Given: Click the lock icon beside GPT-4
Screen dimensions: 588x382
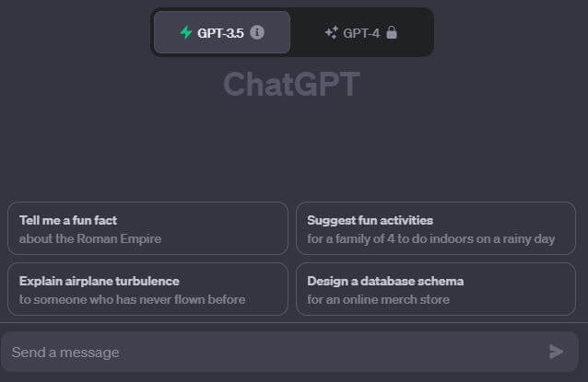Looking at the screenshot, I should 392,32.
